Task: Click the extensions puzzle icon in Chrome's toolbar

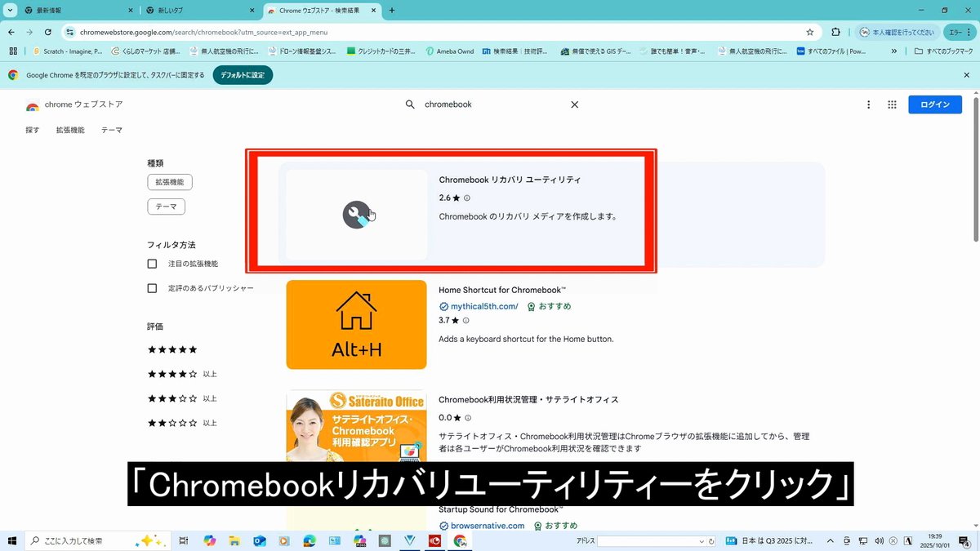Action: pyautogui.click(x=835, y=32)
